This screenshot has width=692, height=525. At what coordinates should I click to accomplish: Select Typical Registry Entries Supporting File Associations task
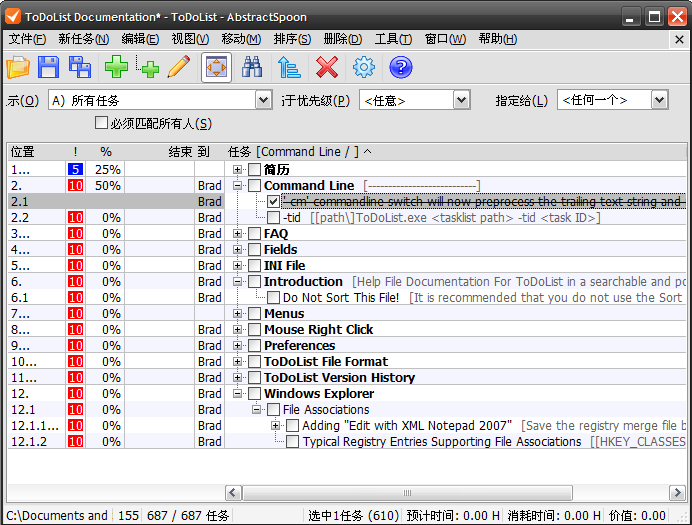(x=442, y=442)
